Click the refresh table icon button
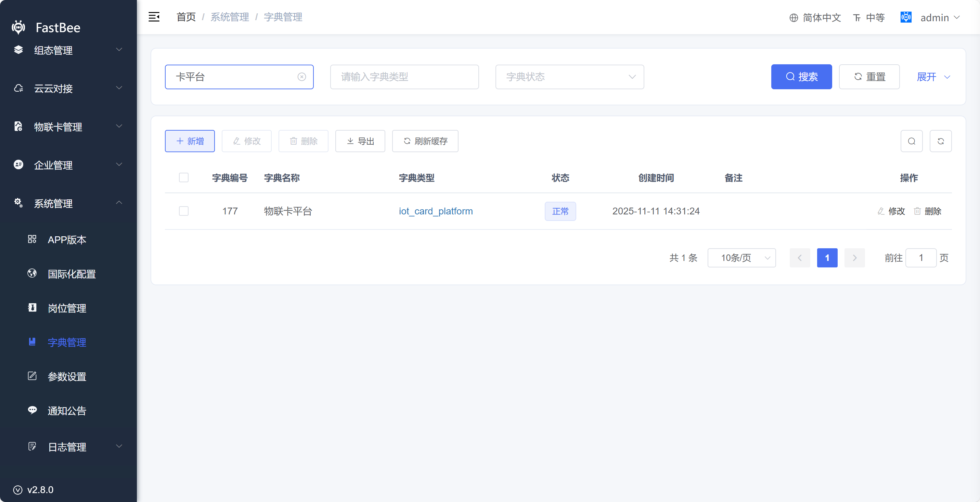The height and width of the screenshot is (502, 980). pos(940,141)
